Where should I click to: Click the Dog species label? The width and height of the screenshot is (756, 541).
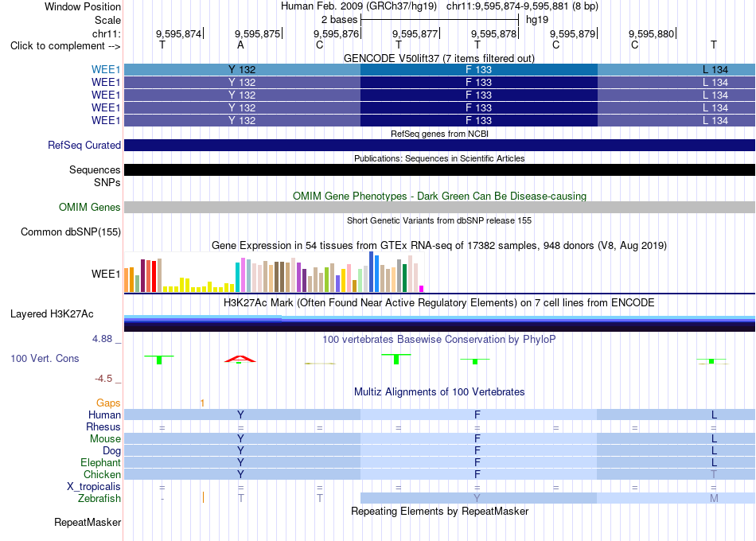tap(112, 450)
